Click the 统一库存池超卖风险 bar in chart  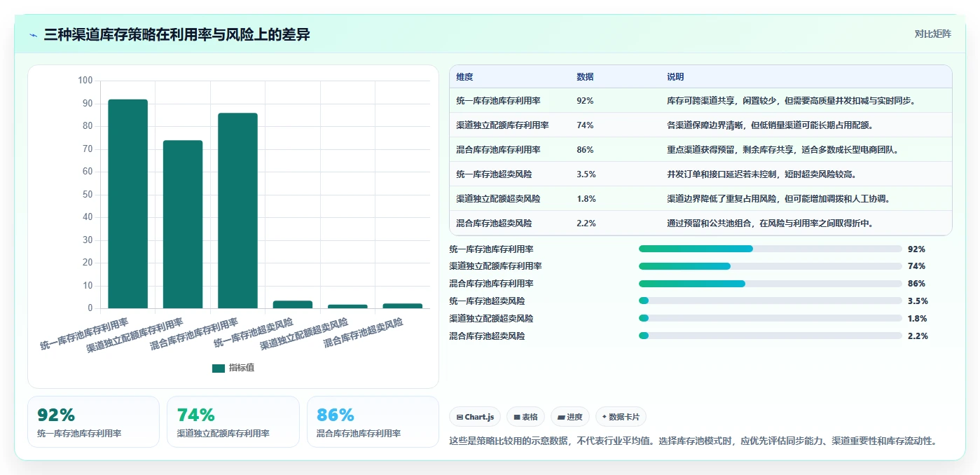293,304
